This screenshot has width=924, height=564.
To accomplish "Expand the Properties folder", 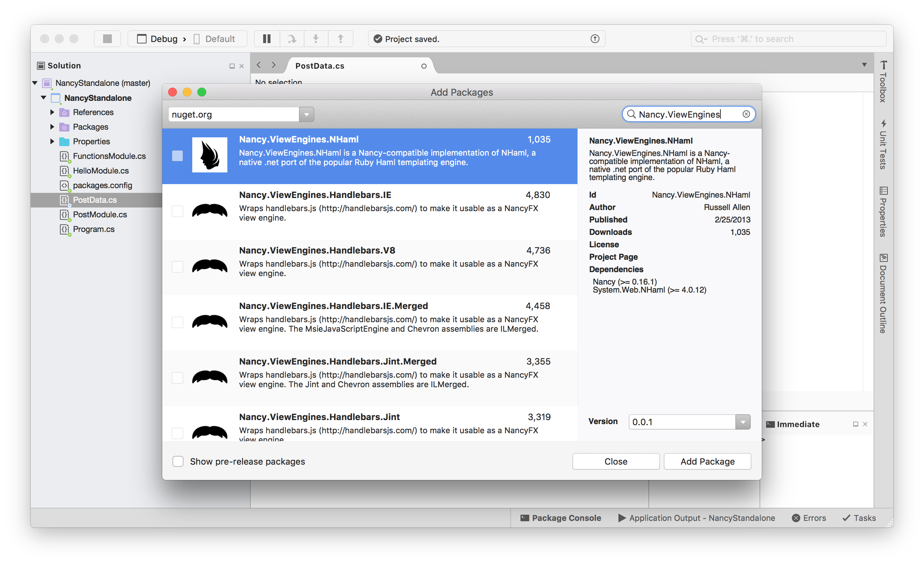I will click(52, 141).
